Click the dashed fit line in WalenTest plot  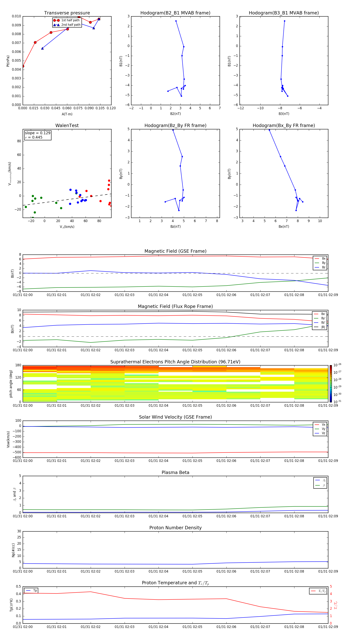(x=67, y=199)
